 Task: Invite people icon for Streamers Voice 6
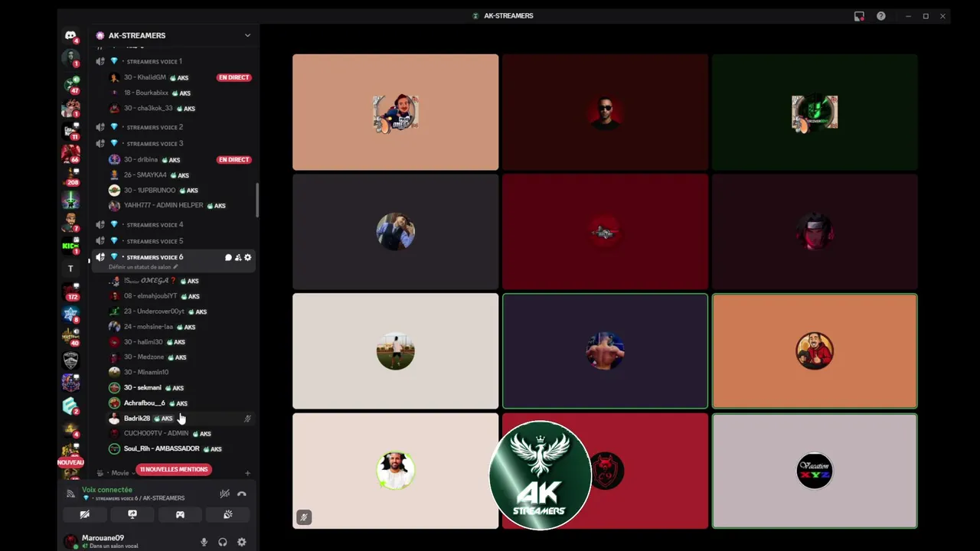tap(238, 257)
